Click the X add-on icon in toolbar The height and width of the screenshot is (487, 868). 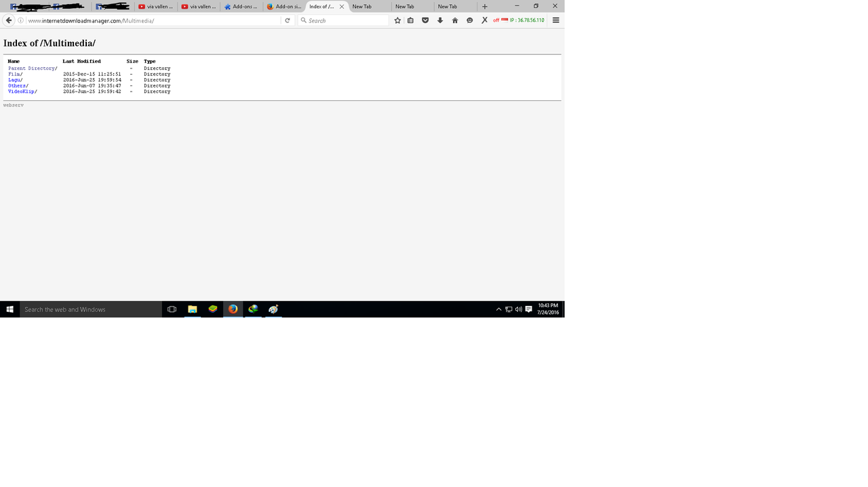(x=484, y=20)
